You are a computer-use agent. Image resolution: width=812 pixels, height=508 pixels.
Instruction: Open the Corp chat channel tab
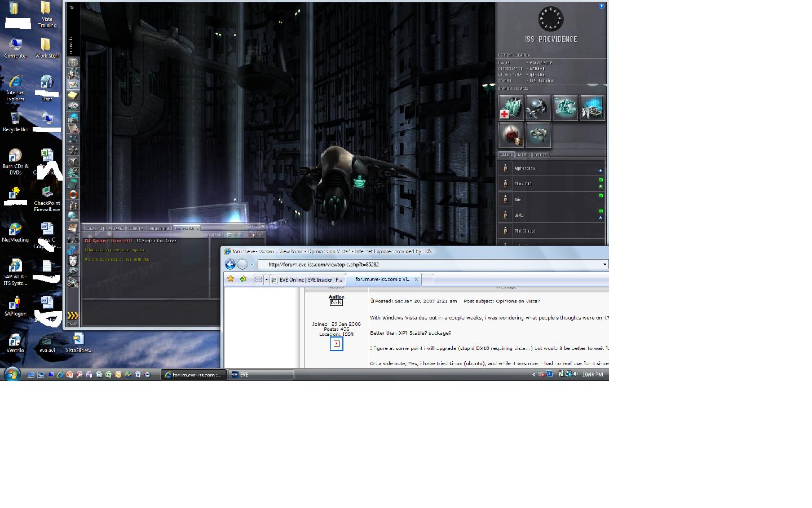[x=136, y=228]
